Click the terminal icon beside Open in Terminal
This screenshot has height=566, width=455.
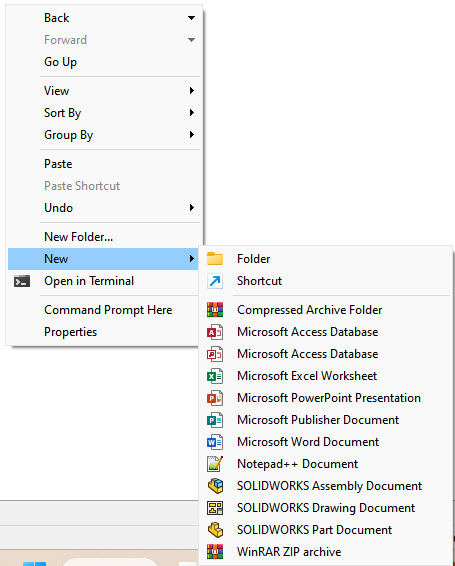point(22,281)
